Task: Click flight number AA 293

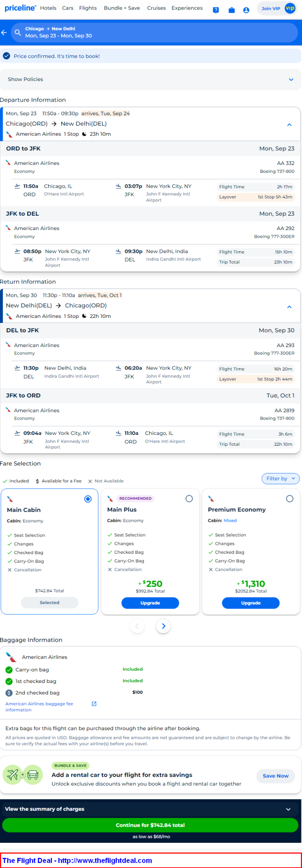Action: coord(286,345)
